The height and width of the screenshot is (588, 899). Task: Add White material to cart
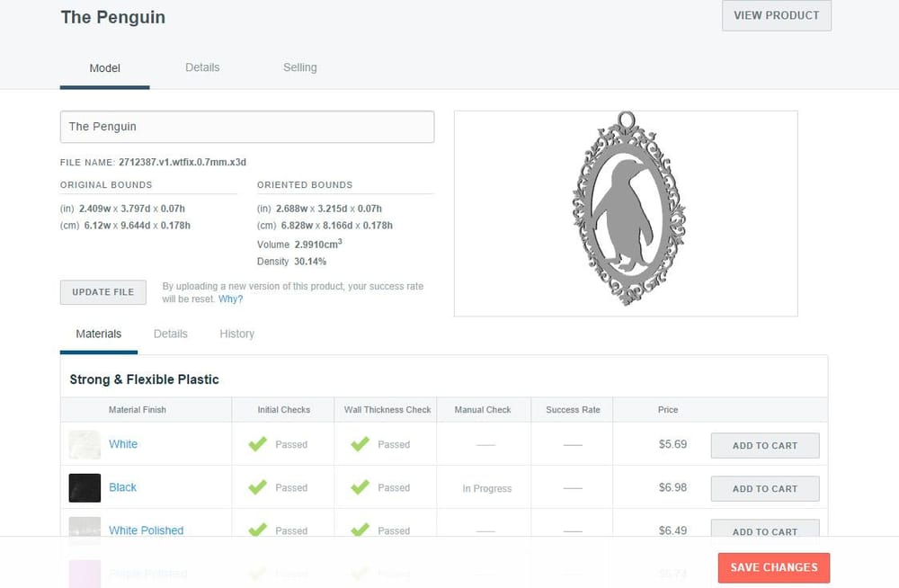(x=765, y=446)
